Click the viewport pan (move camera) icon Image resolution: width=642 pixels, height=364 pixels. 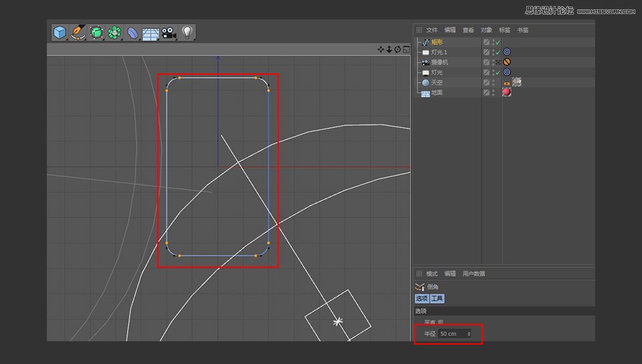pyautogui.click(x=381, y=49)
